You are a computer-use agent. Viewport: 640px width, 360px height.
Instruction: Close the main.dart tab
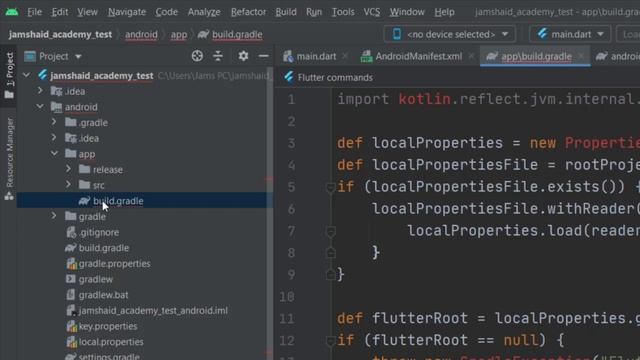(x=345, y=56)
